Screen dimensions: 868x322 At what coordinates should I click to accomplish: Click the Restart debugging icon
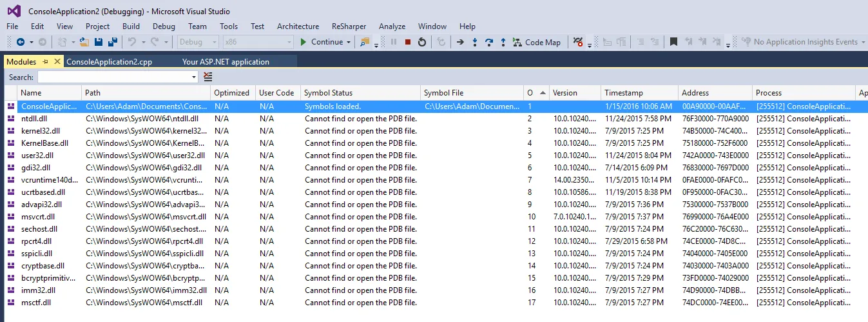tap(422, 42)
